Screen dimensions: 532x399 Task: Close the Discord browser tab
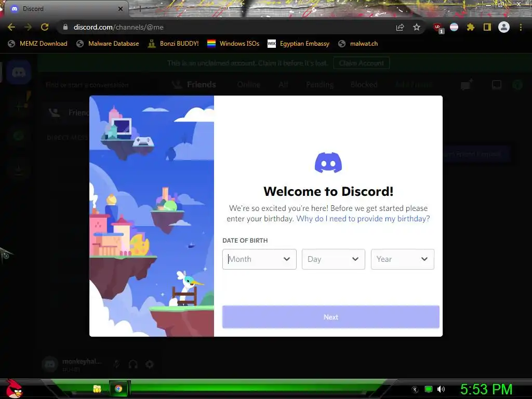[x=121, y=9]
